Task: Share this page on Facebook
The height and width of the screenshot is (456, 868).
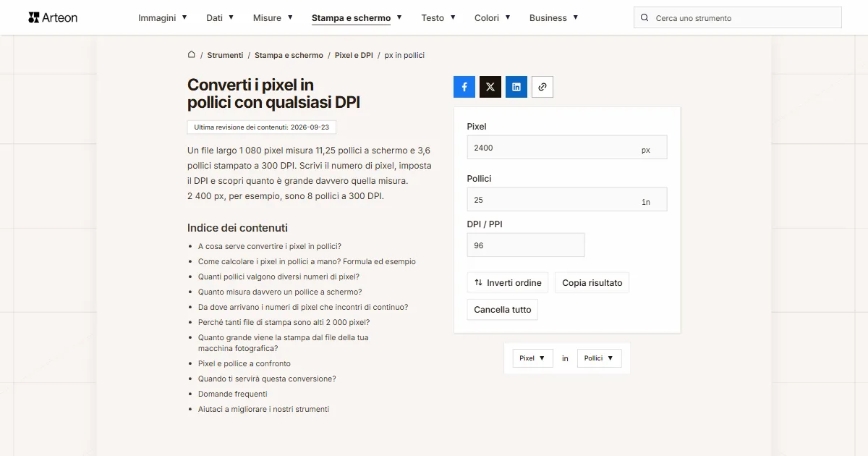Action: 464,87
